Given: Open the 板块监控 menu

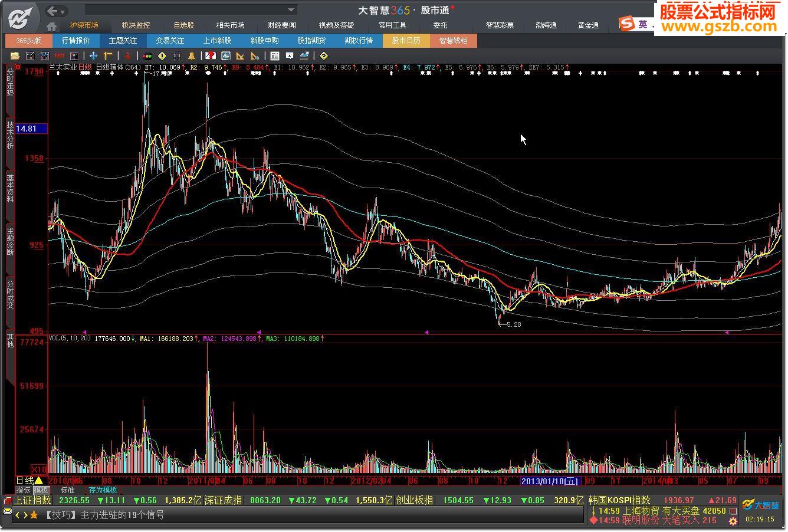Looking at the screenshot, I should pyautogui.click(x=136, y=25).
